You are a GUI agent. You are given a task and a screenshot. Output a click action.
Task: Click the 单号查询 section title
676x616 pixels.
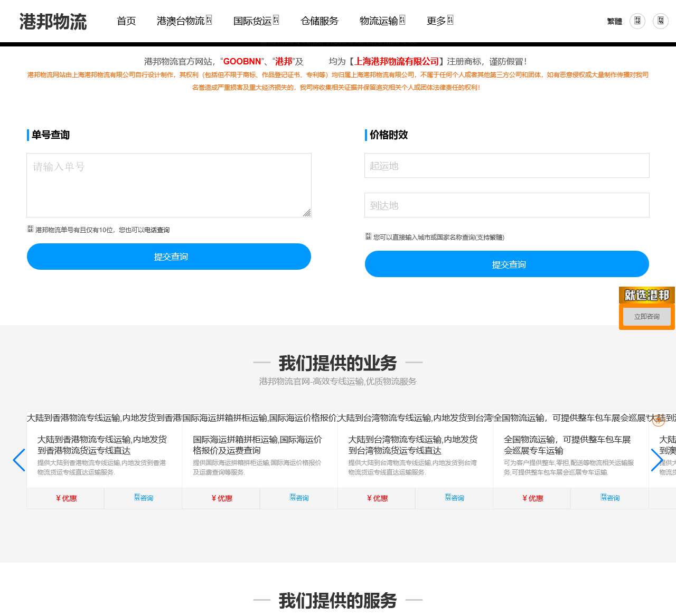(x=51, y=135)
